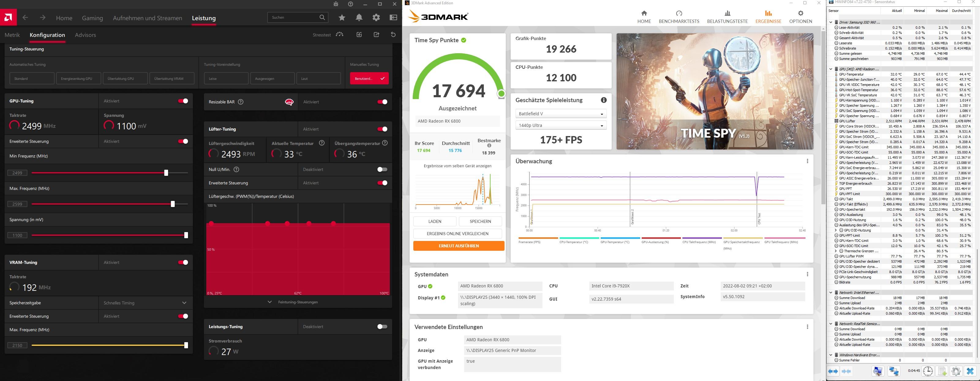Viewport: 980px width, 381px height.
Task: Open the Systemdaten three-dot menu
Action: click(807, 274)
